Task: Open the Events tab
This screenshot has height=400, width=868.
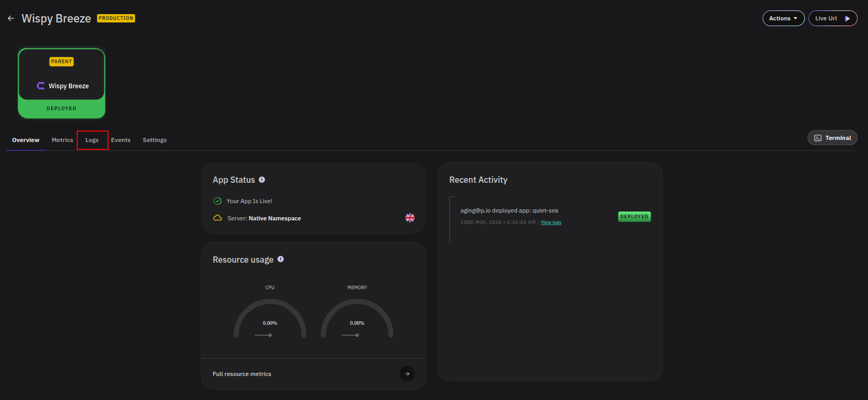Action: pos(120,140)
